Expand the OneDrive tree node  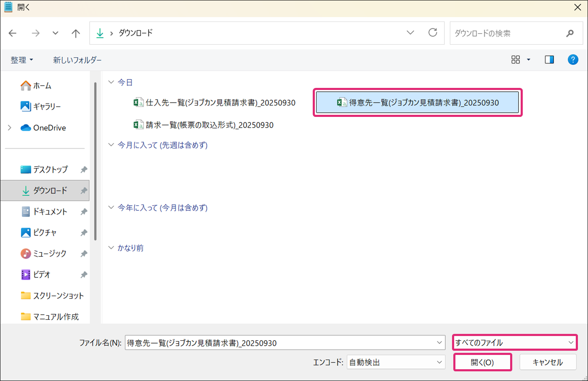coord(10,128)
